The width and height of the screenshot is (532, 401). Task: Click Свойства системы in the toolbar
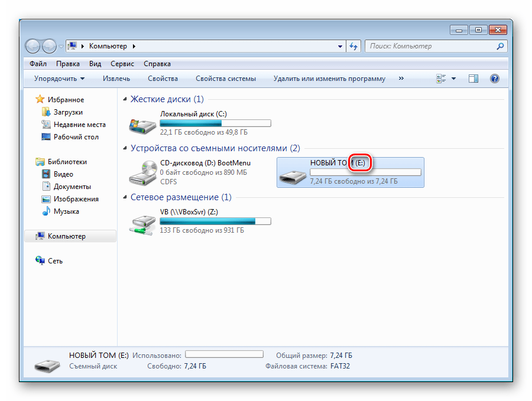[x=226, y=79]
